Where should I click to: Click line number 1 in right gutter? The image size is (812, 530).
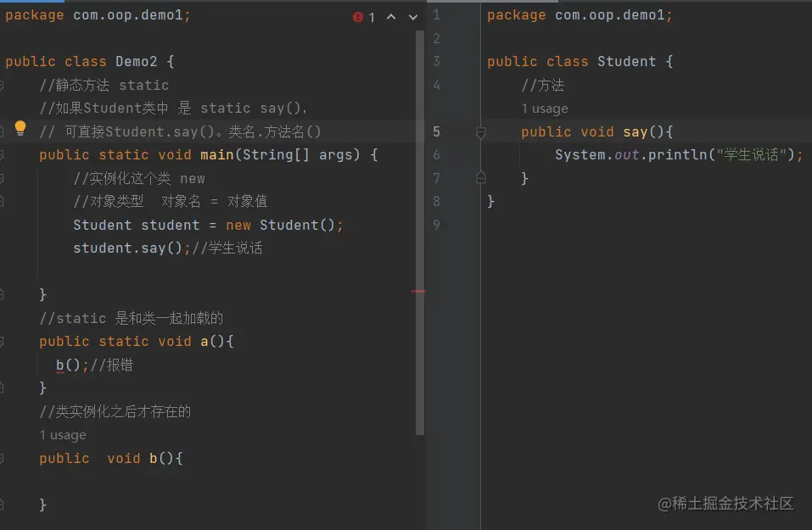point(437,14)
